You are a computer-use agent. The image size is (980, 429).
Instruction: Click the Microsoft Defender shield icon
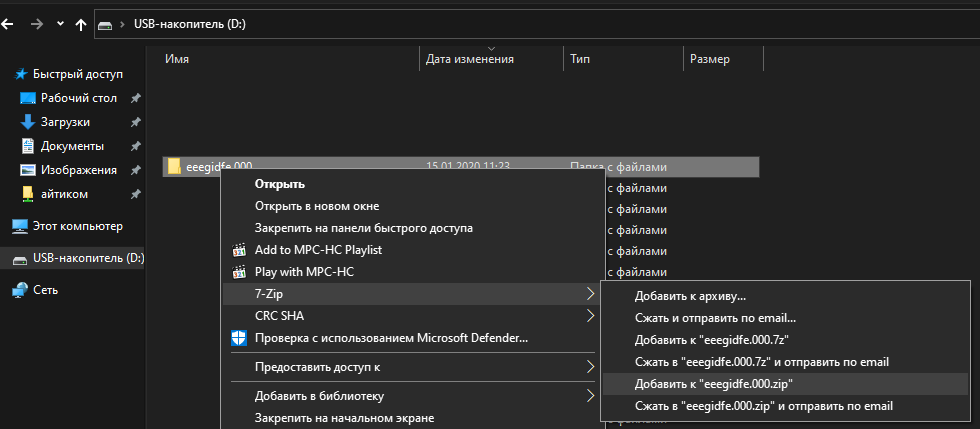[x=239, y=338]
